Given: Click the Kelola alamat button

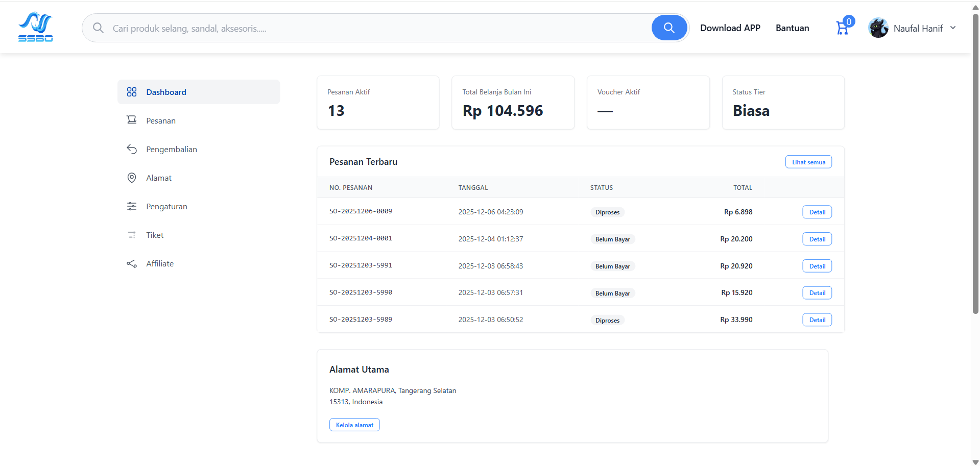Looking at the screenshot, I should point(354,425).
